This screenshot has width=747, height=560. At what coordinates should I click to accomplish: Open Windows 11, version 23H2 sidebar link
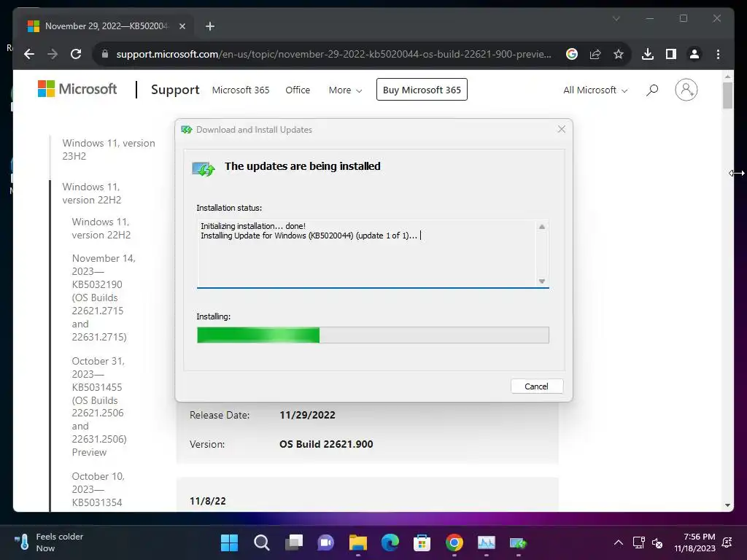point(109,149)
